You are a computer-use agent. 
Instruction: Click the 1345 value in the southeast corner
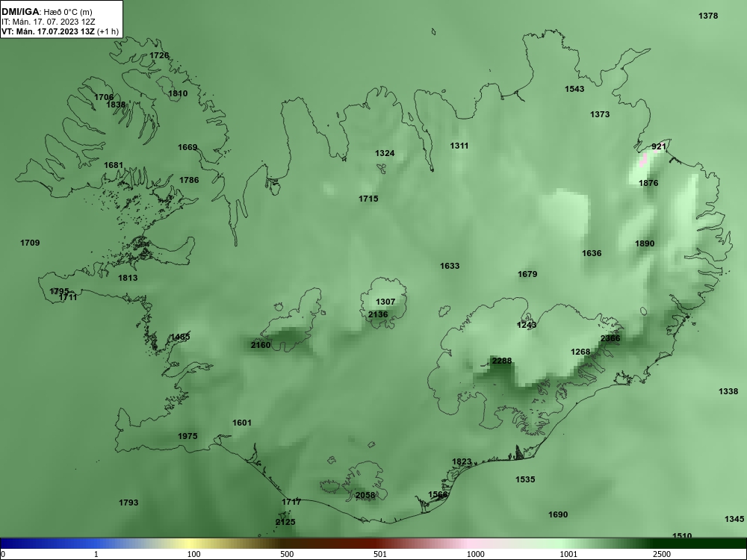click(734, 519)
